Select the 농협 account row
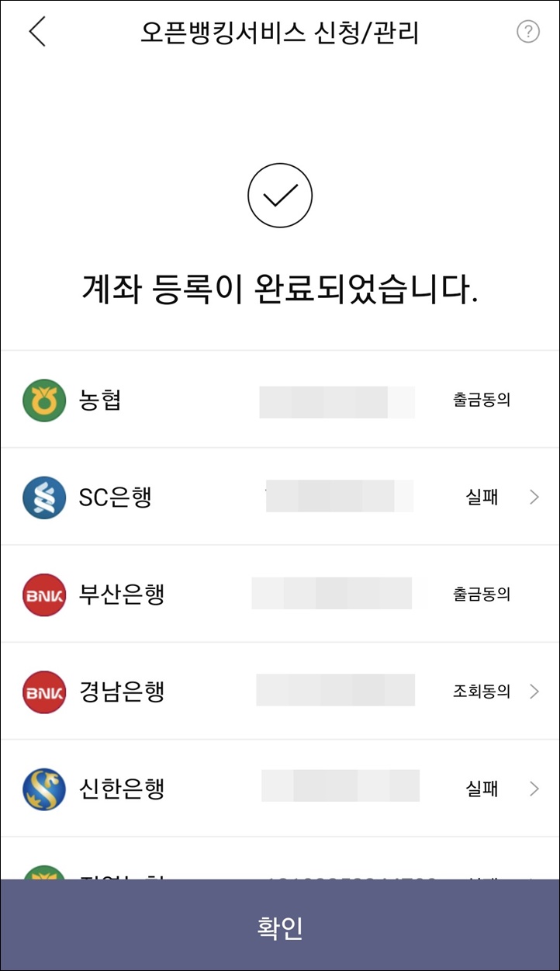Screen dimensions: 560x971 point(280,400)
